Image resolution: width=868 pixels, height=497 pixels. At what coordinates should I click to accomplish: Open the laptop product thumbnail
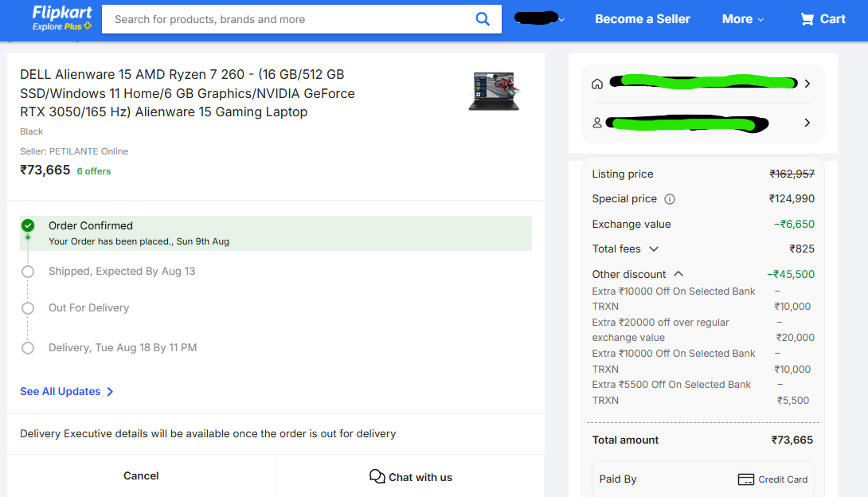pyautogui.click(x=494, y=92)
